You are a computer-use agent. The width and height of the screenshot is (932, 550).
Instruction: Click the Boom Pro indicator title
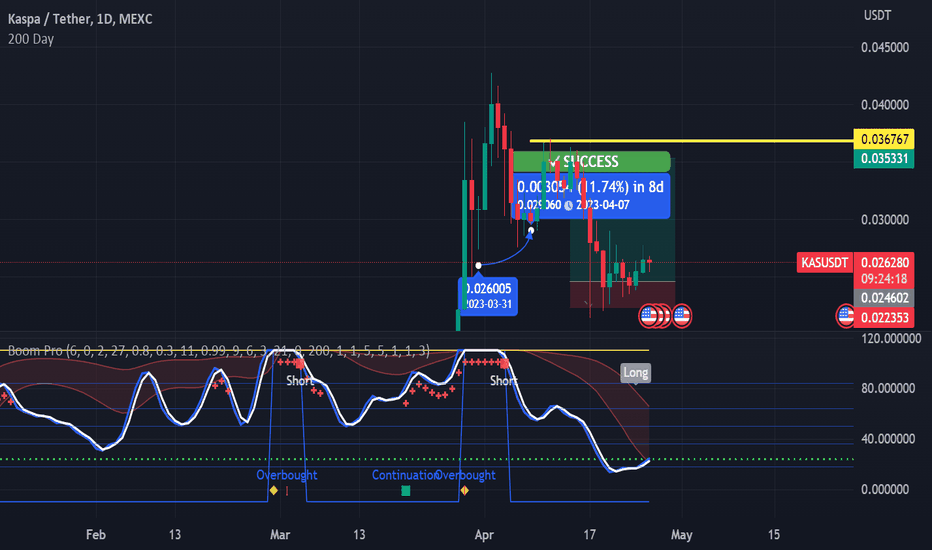tap(218, 351)
